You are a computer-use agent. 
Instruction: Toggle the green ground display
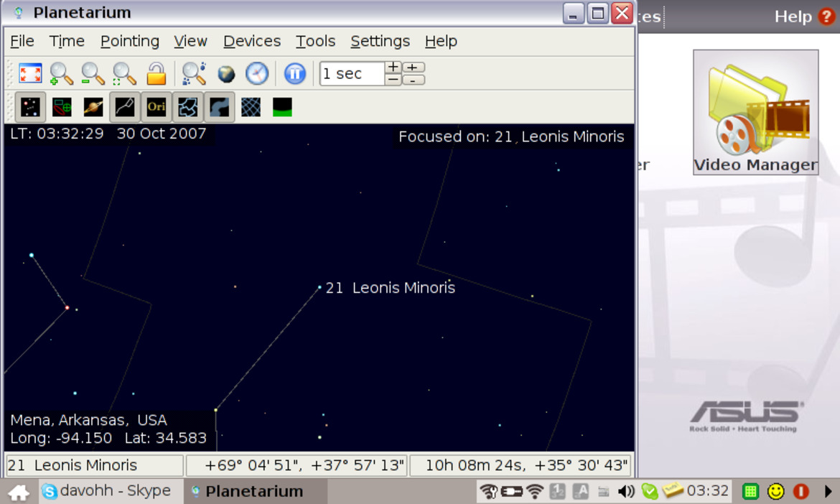[282, 107]
